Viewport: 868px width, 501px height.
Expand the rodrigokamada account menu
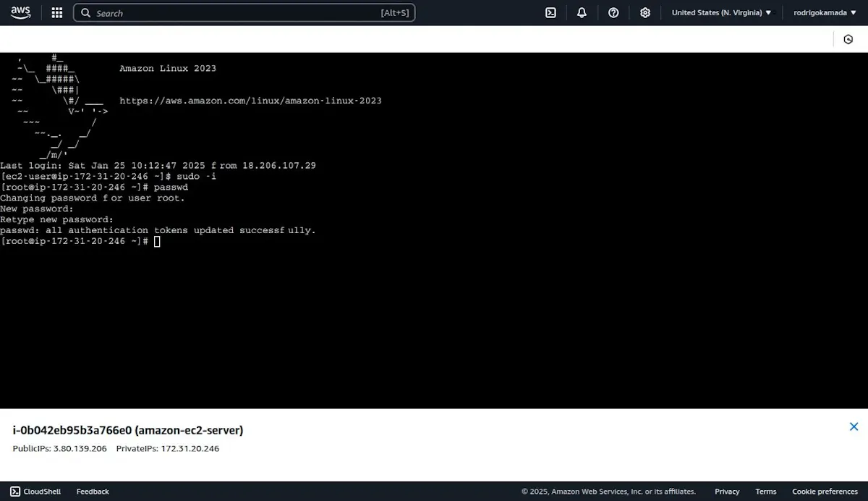(x=825, y=13)
